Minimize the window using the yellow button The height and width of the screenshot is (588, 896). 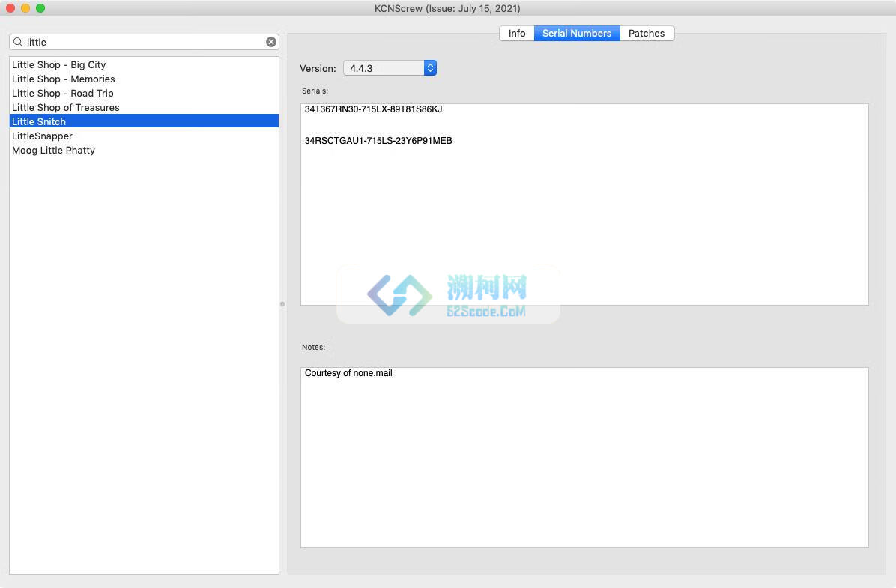25,8
